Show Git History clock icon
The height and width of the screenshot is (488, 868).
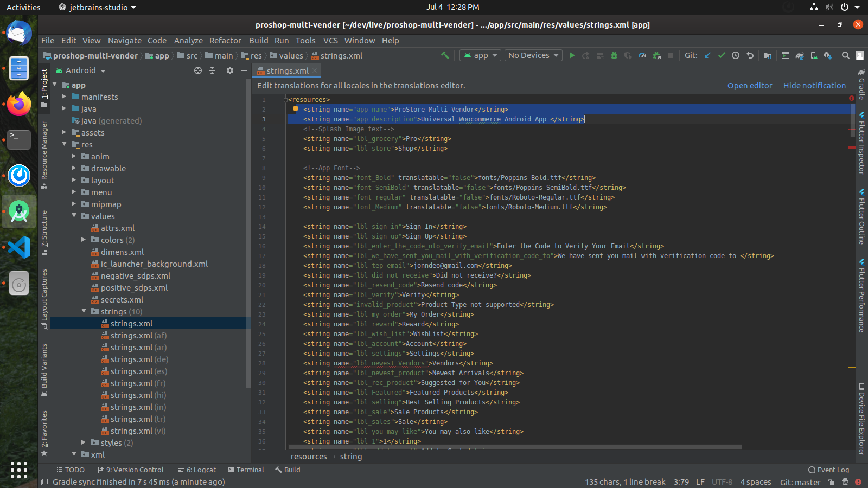point(736,55)
